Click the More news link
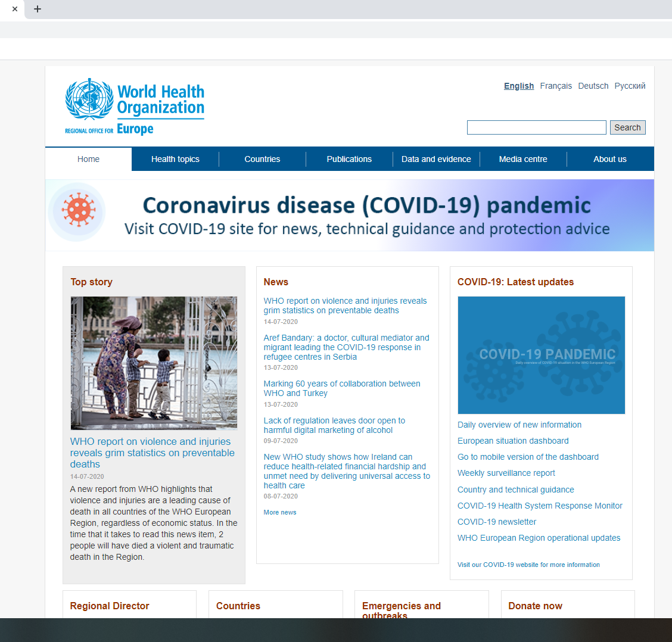Viewport: 672px width, 642px height. click(280, 512)
